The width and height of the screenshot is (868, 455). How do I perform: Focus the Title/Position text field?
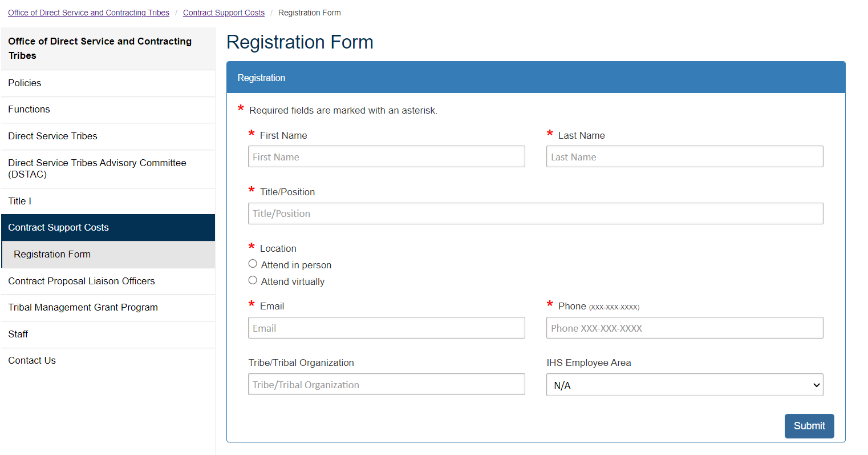pyautogui.click(x=535, y=214)
